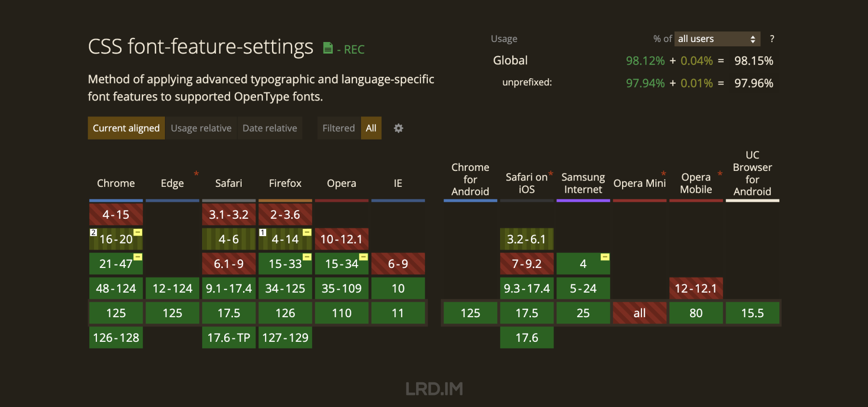The width and height of the screenshot is (868, 407).
Task: Select IE 11 version cell
Action: pos(398,313)
